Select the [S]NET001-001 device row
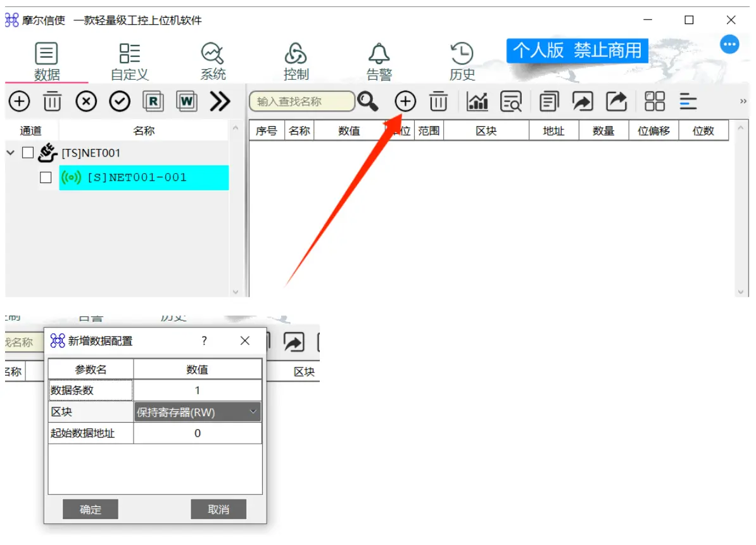The width and height of the screenshot is (756, 545). click(144, 177)
